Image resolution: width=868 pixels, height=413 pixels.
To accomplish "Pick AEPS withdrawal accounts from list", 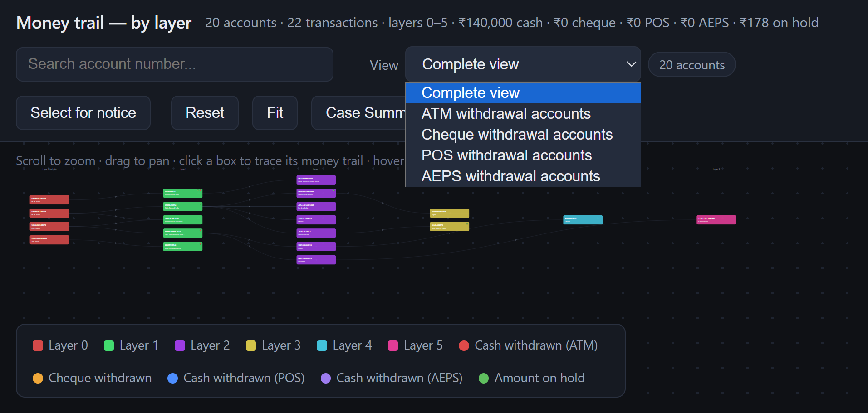I will pyautogui.click(x=523, y=176).
